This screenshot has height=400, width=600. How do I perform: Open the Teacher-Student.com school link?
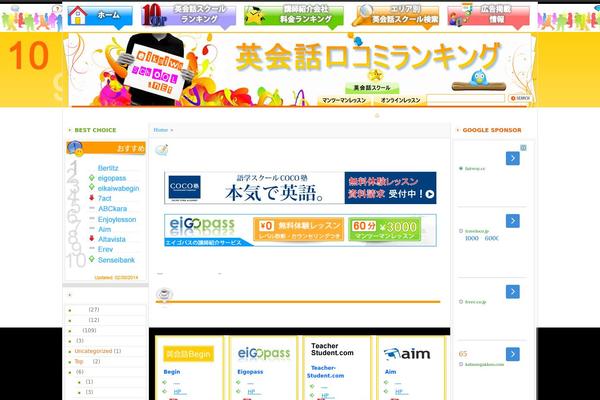pos(325,372)
